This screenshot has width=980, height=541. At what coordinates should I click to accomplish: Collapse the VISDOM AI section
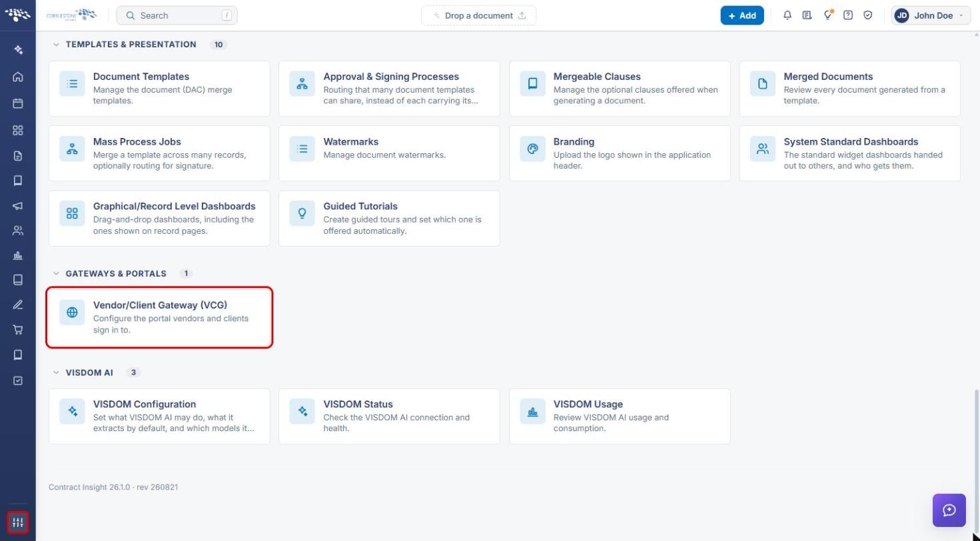pos(56,372)
